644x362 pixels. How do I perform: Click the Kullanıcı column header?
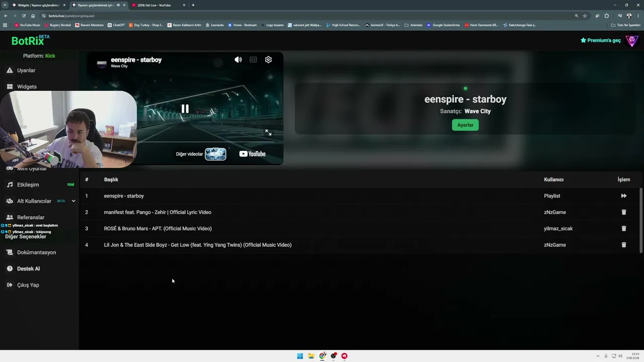[x=553, y=179]
